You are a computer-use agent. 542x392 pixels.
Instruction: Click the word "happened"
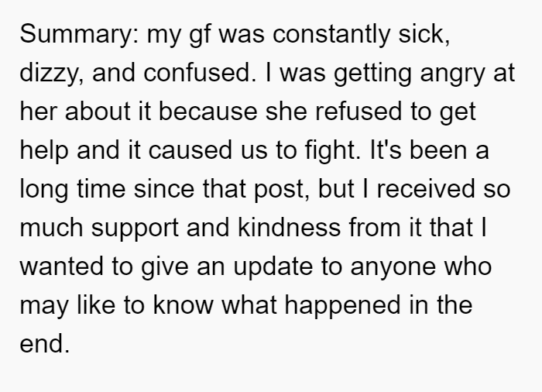pos(342,305)
